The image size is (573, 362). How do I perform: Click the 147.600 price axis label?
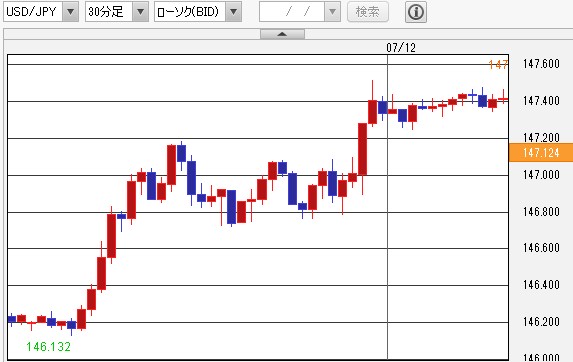click(x=541, y=64)
